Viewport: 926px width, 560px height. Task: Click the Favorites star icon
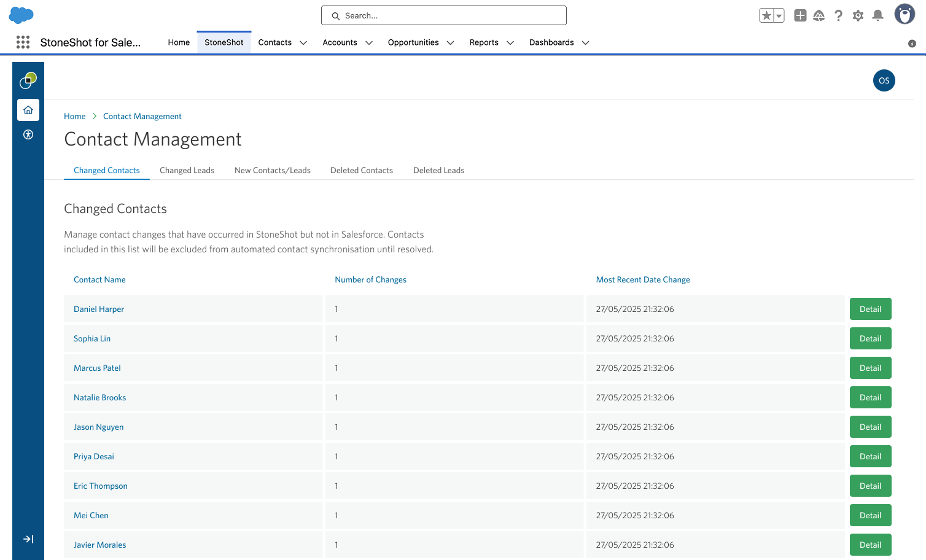point(766,16)
